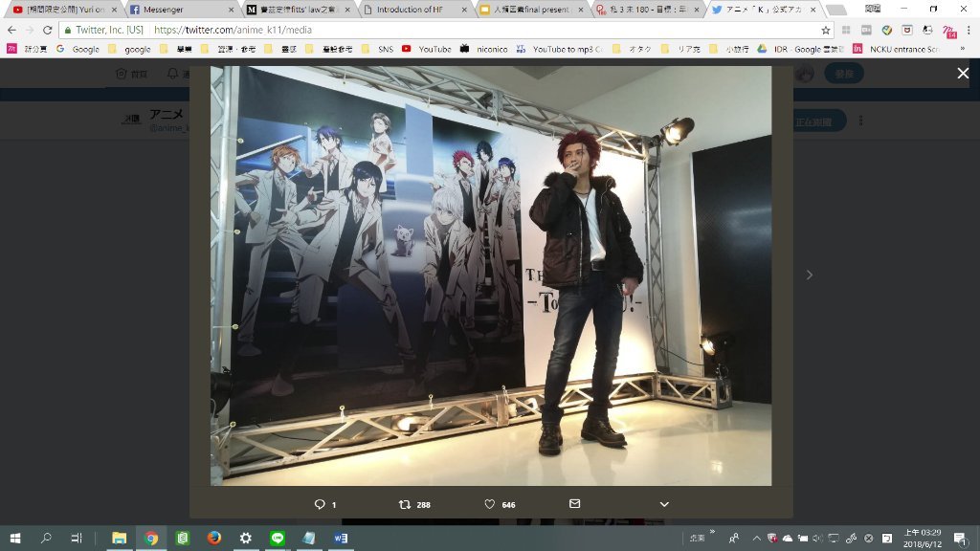Screen dimensions: 980x551
Task: Like the tweet with 646 likes
Action: coord(500,504)
